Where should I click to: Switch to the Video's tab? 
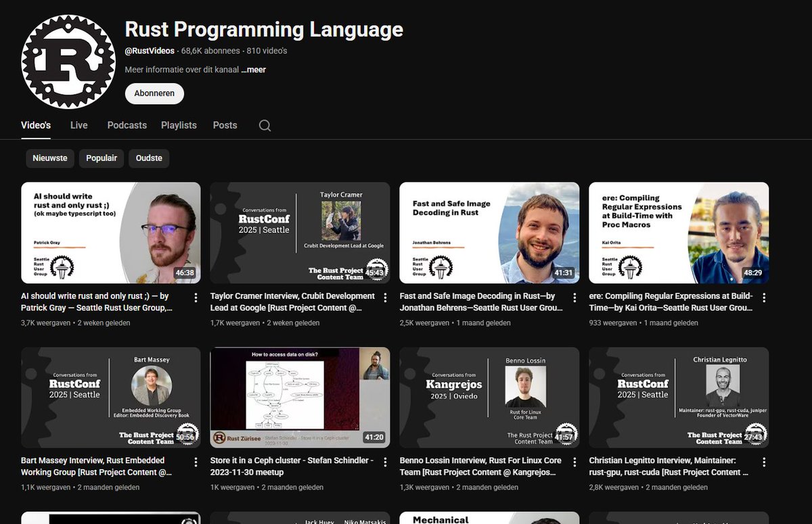(x=36, y=125)
